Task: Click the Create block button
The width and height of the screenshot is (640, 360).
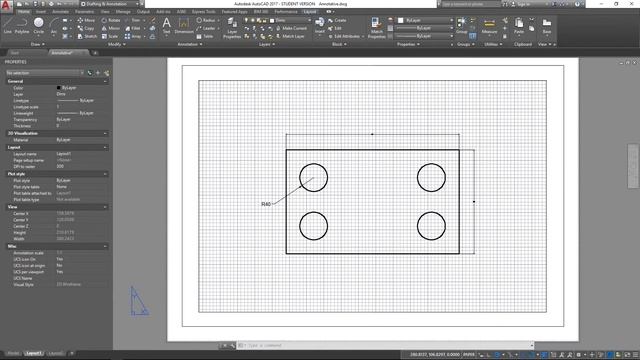Action: click(x=337, y=20)
